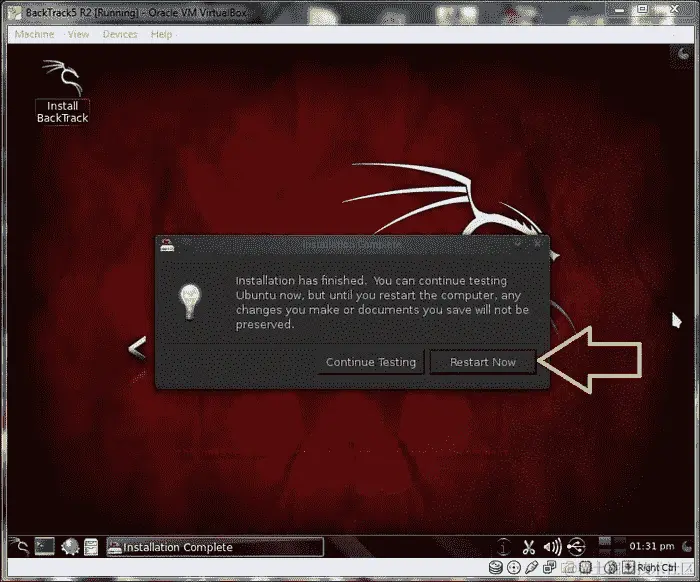
Task: Open the scissors clipboard tray icon
Action: 529,547
